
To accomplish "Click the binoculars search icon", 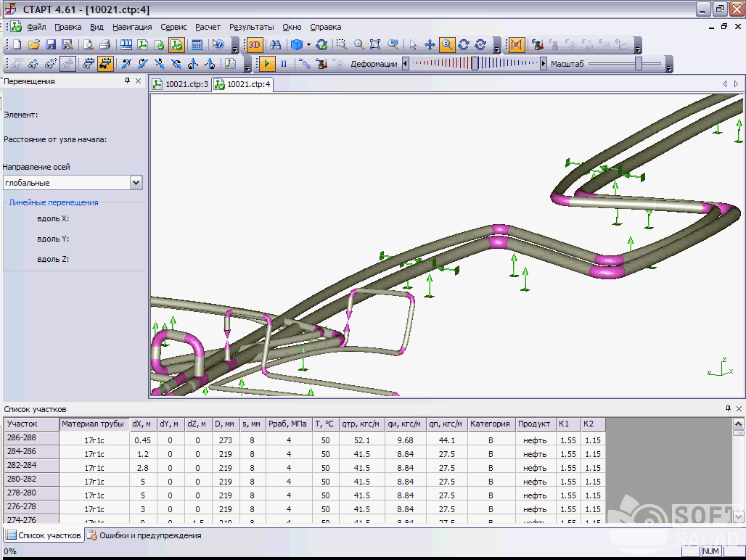I will 275,45.
